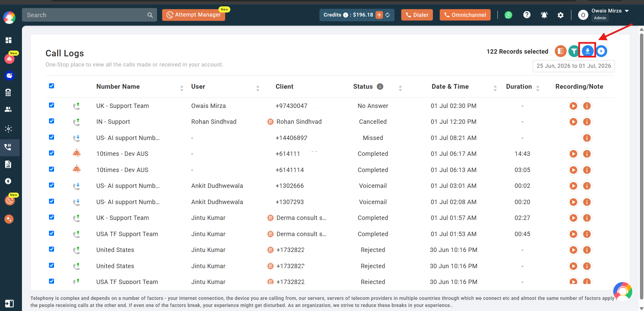The image size is (644, 311).
Task: Open the AI bot icon in sidebar
Action: tap(9, 58)
